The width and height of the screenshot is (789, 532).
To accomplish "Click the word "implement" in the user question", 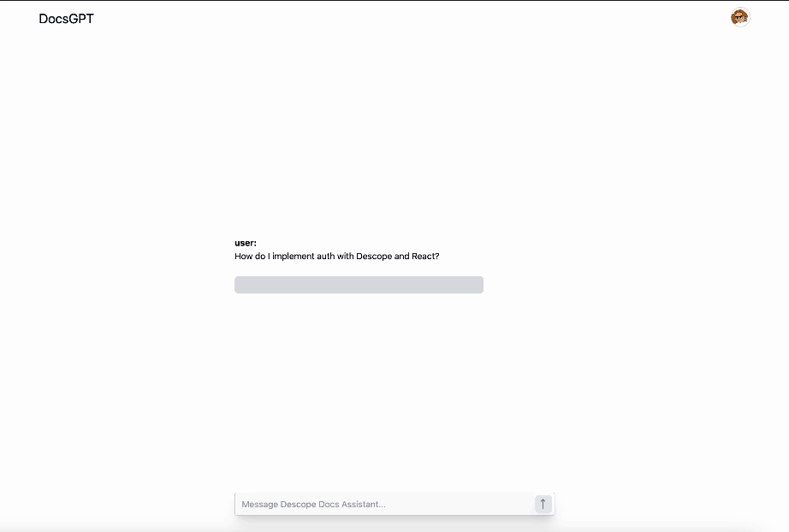I will (x=294, y=257).
